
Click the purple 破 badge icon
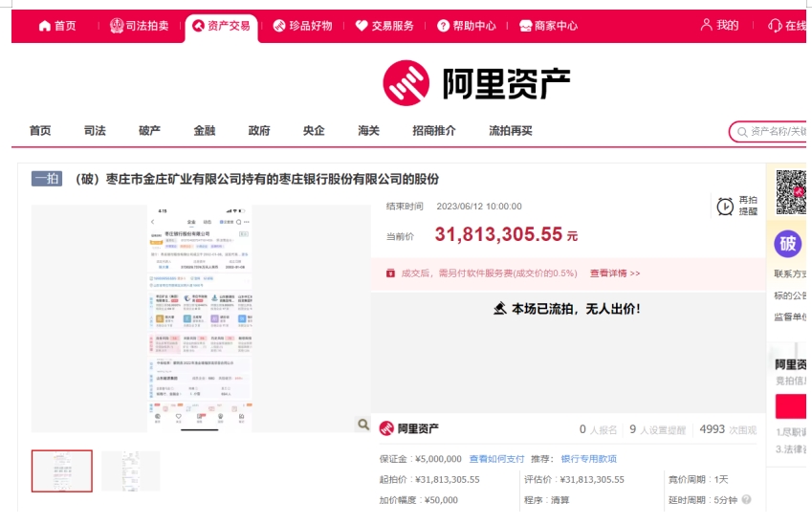787,244
